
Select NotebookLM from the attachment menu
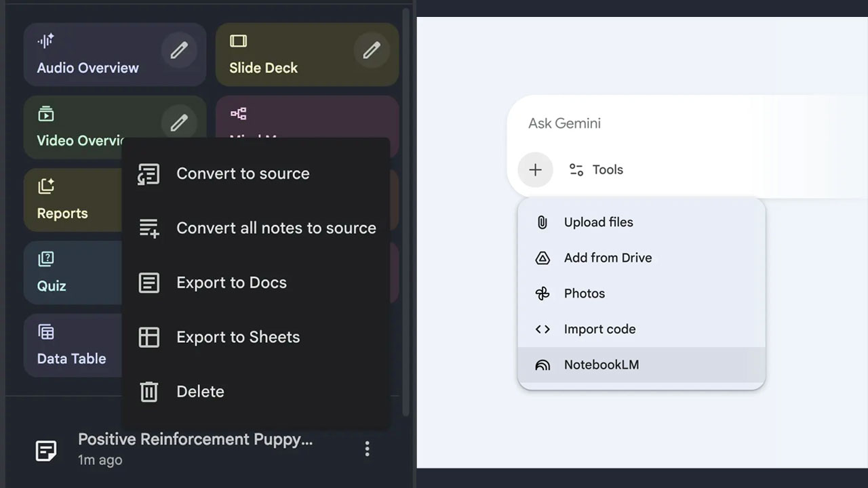[601, 365]
